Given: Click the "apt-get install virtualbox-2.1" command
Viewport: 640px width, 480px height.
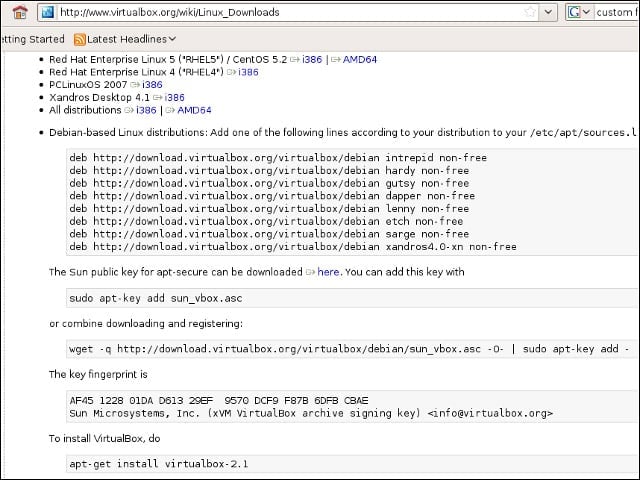Looking at the screenshot, I should (158, 464).
